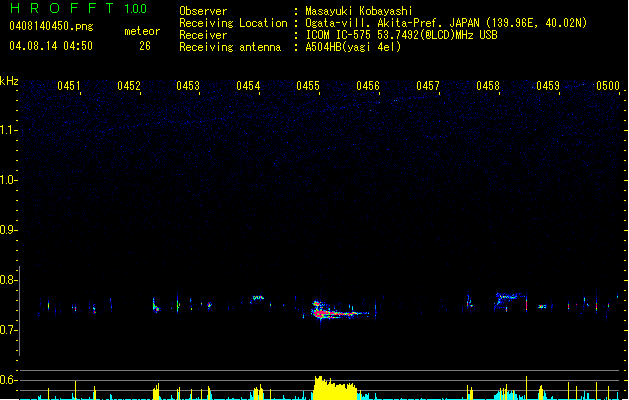The width and height of the screenshot is (629, 400).
Task: Select the meteor count value 26
Action: 145,46
